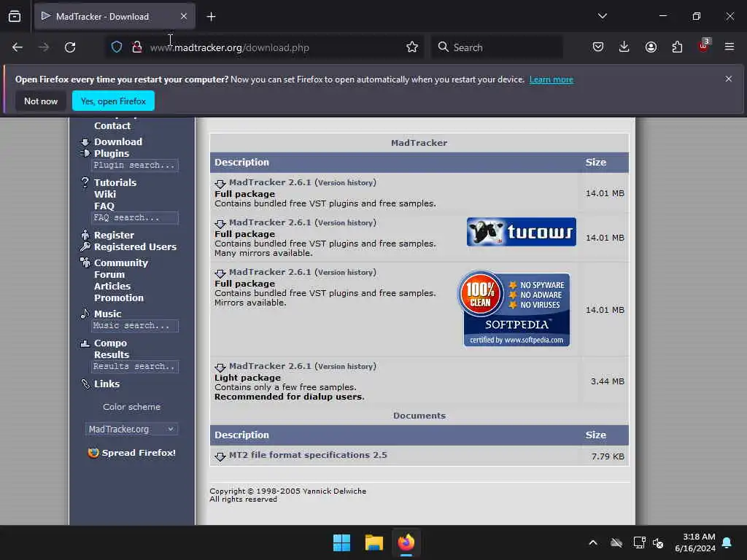Screen dimensions: 747x560
Task: Open the Windows Start menu
Action: (341, 542)
